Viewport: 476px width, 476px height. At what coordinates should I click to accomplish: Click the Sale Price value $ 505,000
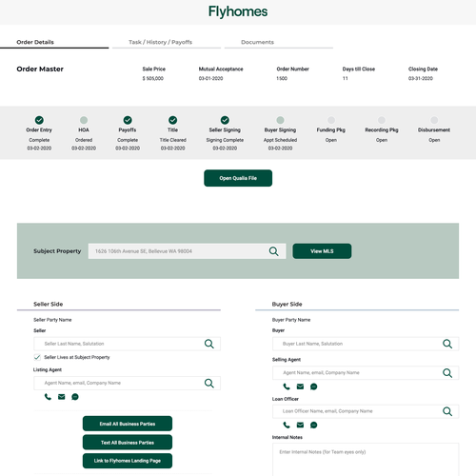153,78
